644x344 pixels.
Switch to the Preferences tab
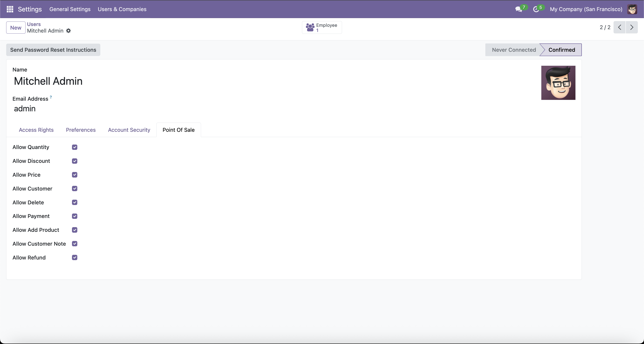click(x=81, y=130)
